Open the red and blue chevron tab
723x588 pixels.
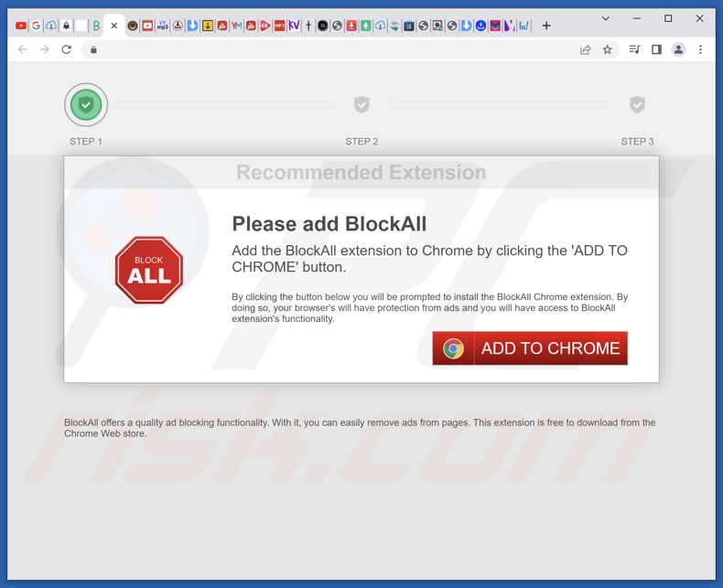tap(495, 26)
